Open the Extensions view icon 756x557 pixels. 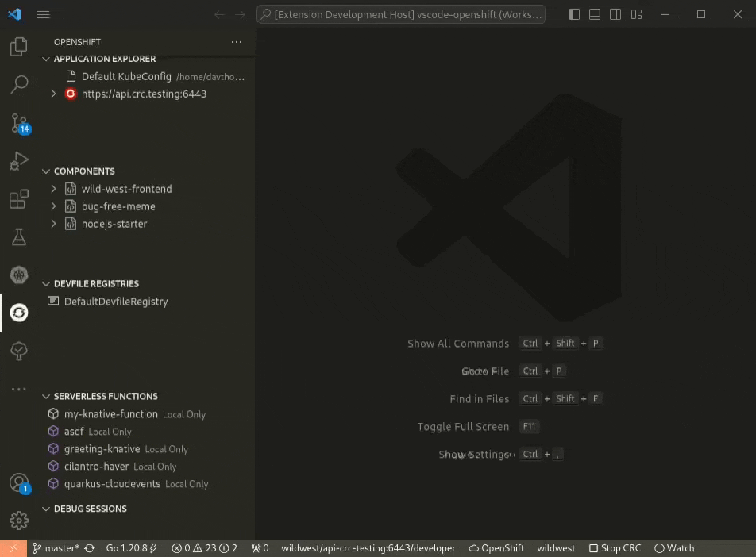[19, 199]
